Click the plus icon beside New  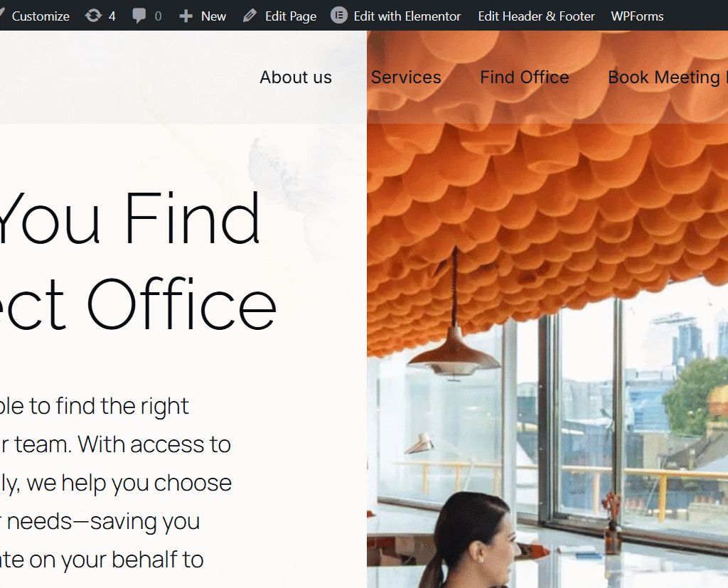pos(186,16)
